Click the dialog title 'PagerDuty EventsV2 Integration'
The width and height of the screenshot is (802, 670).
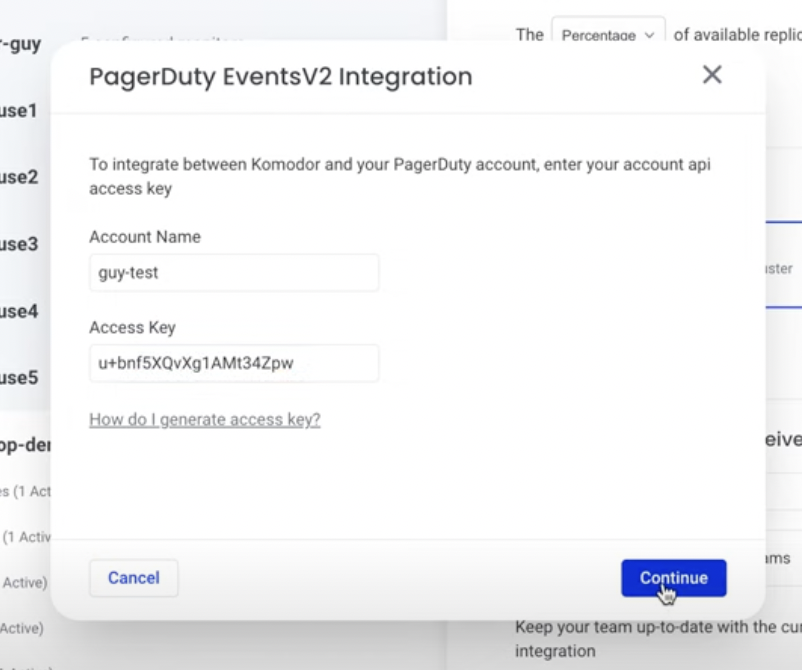coord(281,77)
